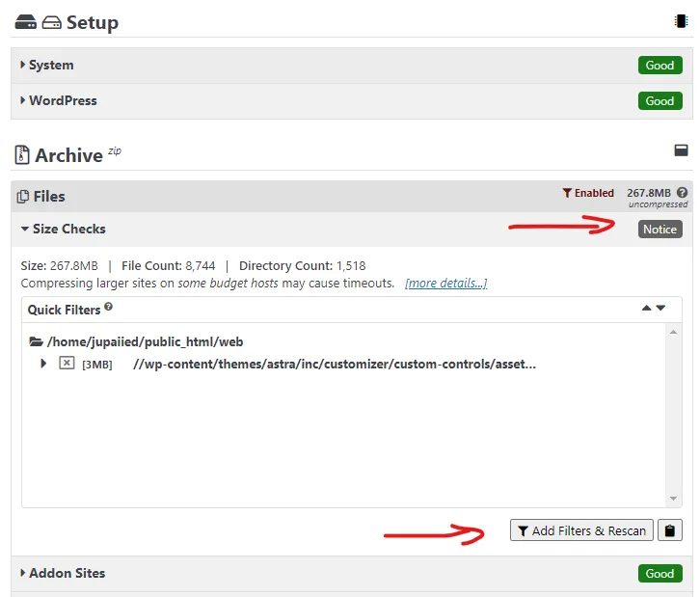Click the Quick Filters up arrow

(646, 308)
